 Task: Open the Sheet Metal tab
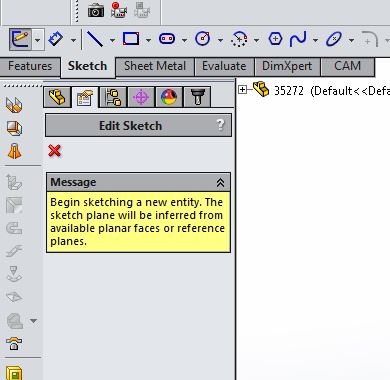[x=155, y=66]
